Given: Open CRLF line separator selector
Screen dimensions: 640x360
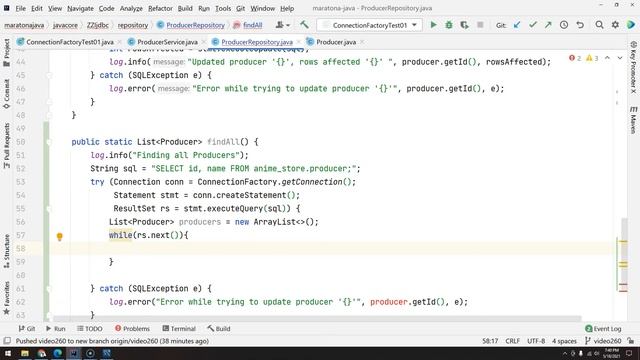Looking at the screenshot, I should (x=512, y=341).
